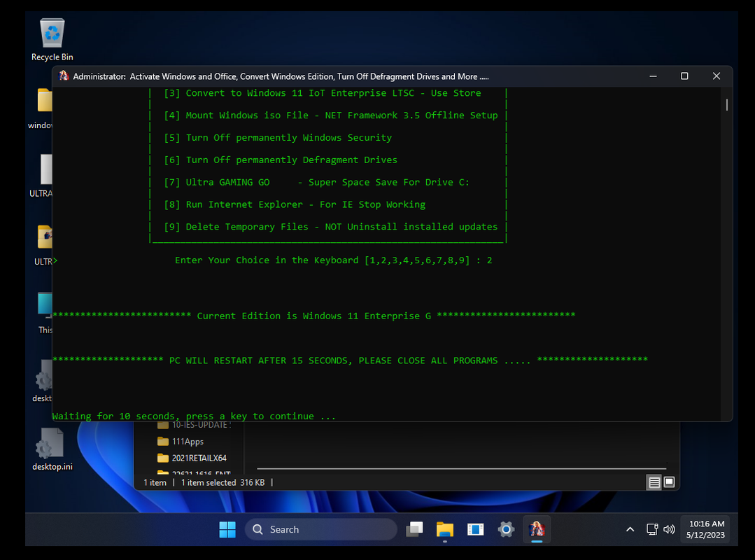Click the taskbar Search box

click(x=321, y=529)
